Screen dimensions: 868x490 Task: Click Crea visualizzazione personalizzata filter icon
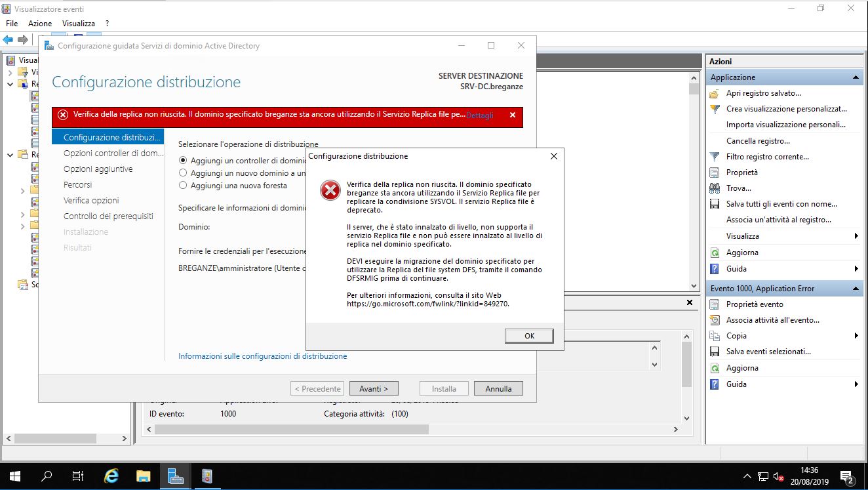715,109
